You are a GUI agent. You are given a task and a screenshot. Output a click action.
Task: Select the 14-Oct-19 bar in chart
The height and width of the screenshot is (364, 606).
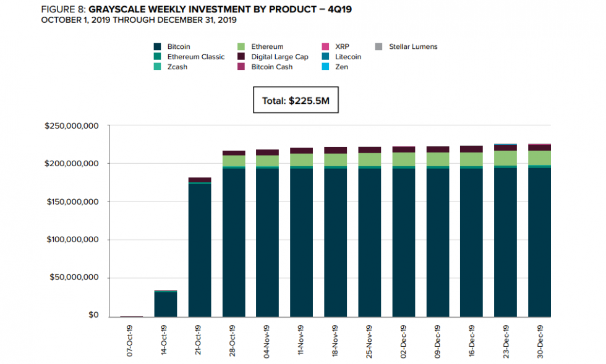(x=166, y=304)
